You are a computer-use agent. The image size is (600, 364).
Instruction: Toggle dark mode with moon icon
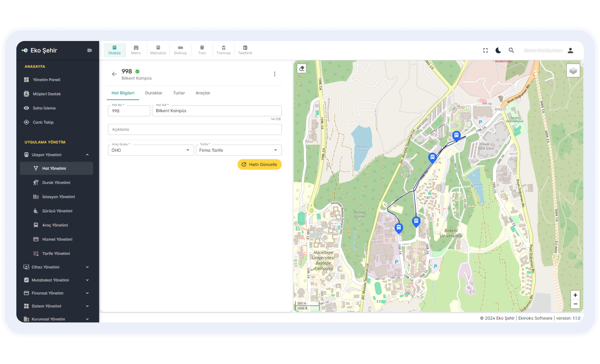(498, 50)
